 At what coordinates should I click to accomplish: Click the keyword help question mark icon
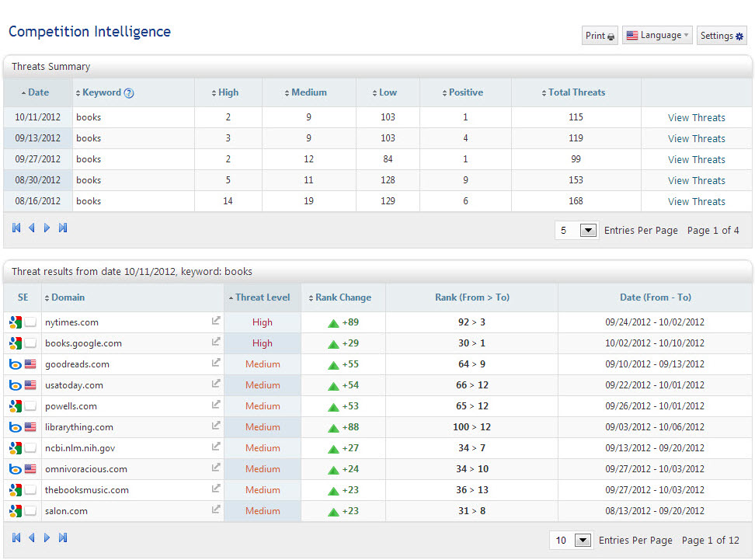point(129,93)
